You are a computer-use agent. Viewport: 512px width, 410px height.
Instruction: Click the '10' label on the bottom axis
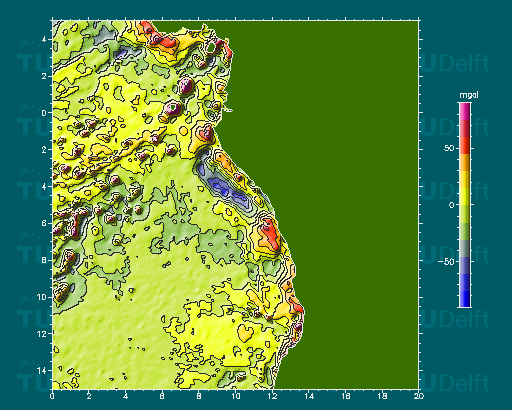[x=235, y=396]
